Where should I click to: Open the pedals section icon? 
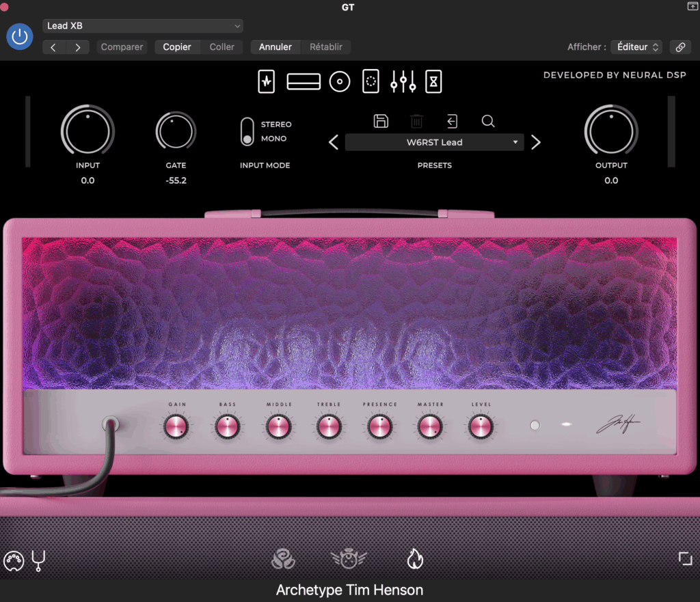point(266,82)
